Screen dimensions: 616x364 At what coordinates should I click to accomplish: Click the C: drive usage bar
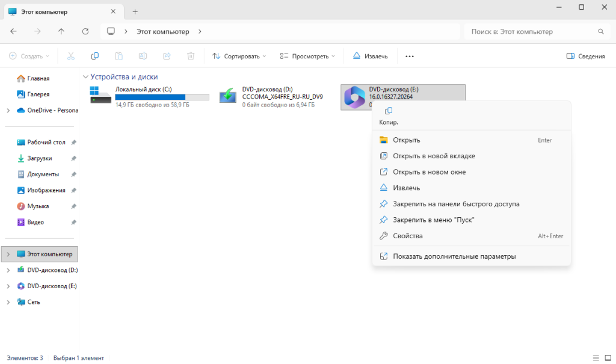click(x=162, y=97)
